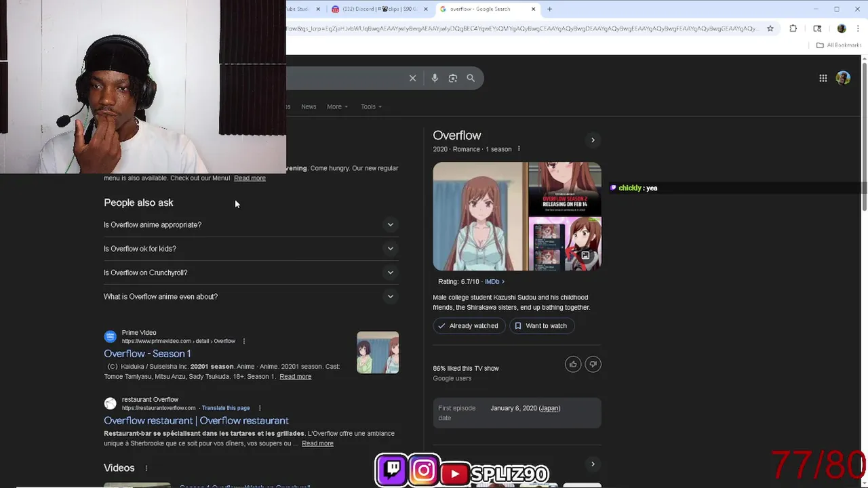Viewport: 868px width, 488px height.
Task: Open the Chrome profile avatar in the toolbar
Action: [x=842, y=28]
